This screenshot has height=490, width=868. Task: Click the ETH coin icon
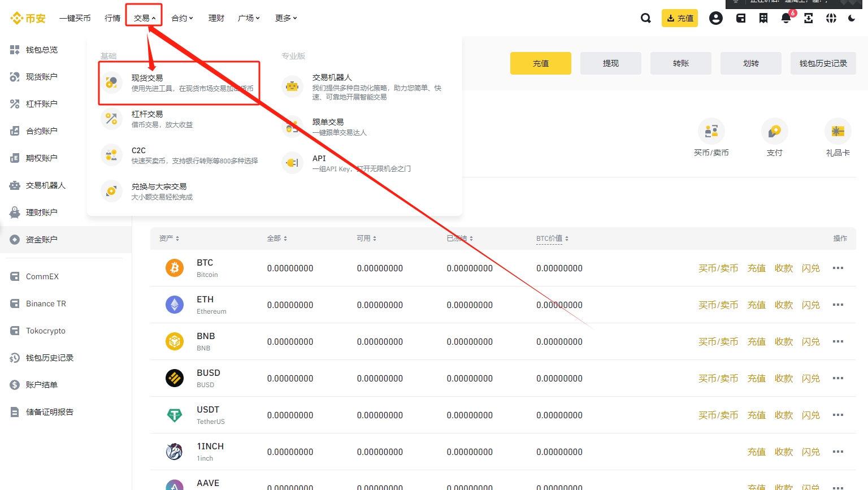175,305
